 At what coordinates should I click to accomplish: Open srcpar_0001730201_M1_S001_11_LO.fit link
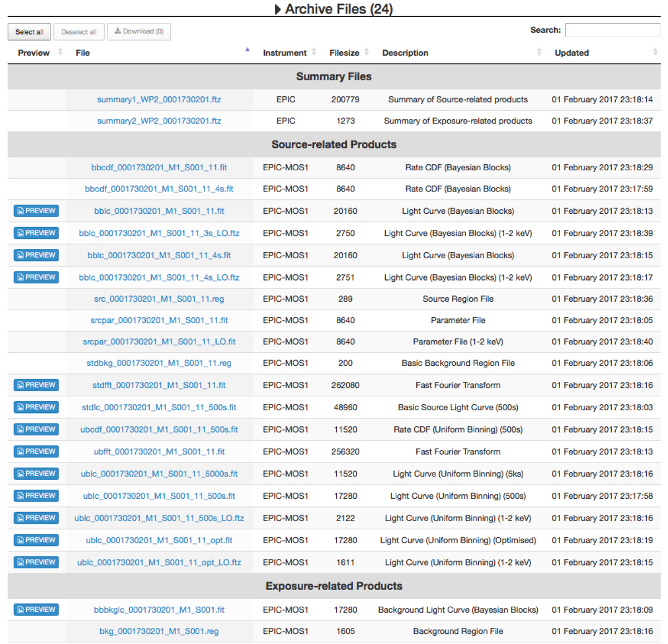[159, 342]
